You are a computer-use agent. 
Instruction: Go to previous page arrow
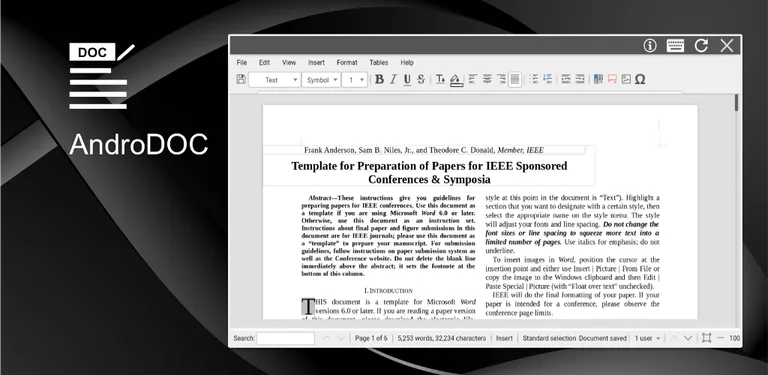(674, 338)
